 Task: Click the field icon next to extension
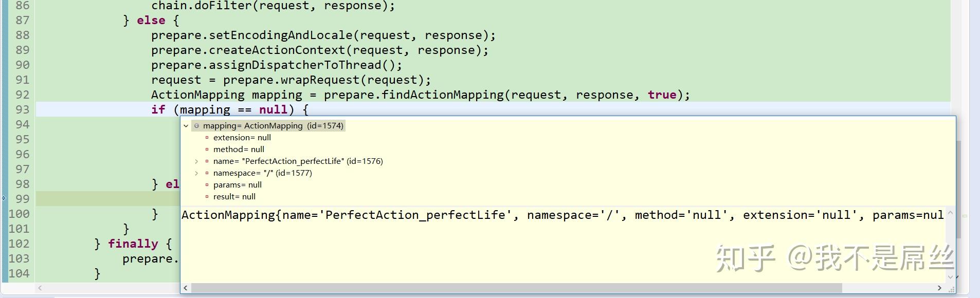[207, 138]
